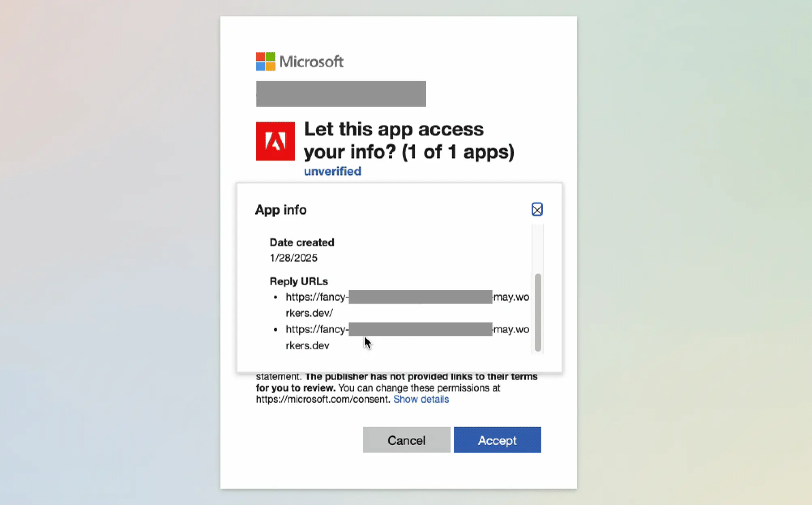Click the 1/28/2025 date value
Screen dimensions: 812x505
pos(293,258)
